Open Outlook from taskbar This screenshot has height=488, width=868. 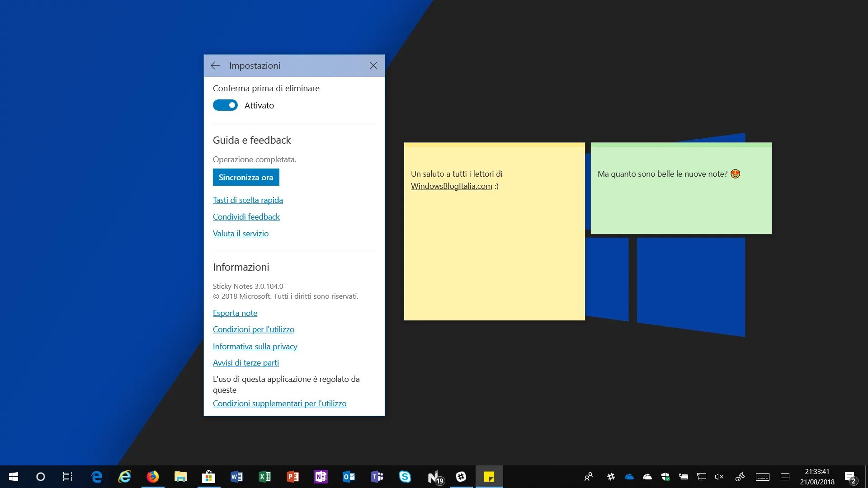(x=349, y=476)
